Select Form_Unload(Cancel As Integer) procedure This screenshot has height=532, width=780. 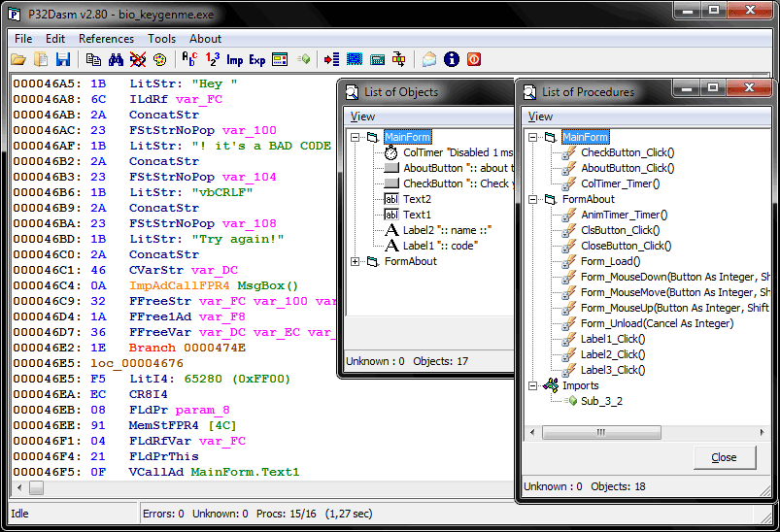(x=658, y=323)
